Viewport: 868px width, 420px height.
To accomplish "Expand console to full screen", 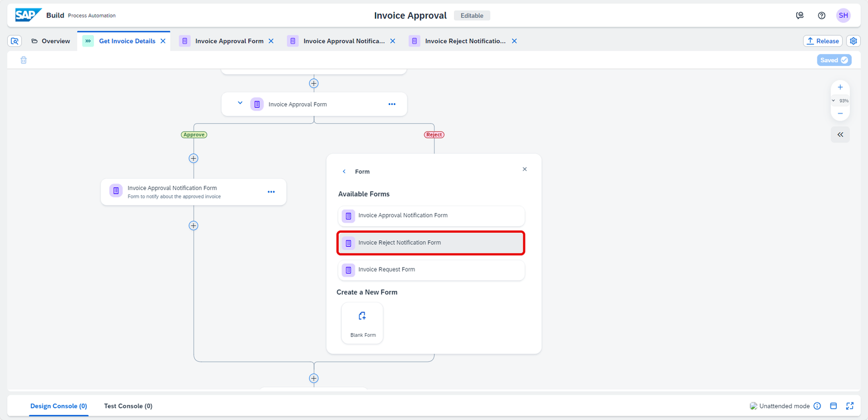I will (x=850, y=406).
